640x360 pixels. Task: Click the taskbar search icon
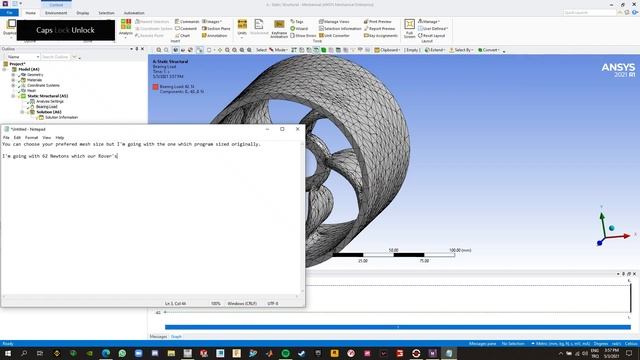(x=24, y=353)
